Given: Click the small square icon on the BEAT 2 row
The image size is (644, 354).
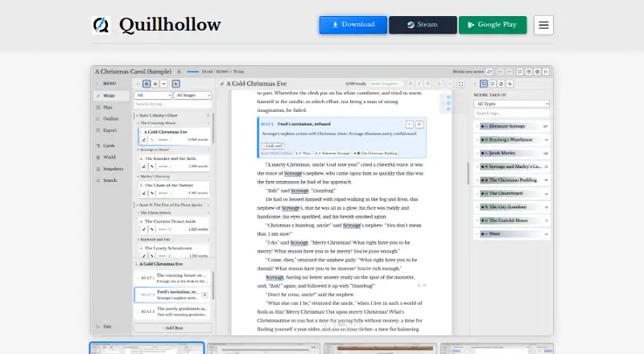Looking at the screenshot, I should pyautogui.click(x=204, y=294).
